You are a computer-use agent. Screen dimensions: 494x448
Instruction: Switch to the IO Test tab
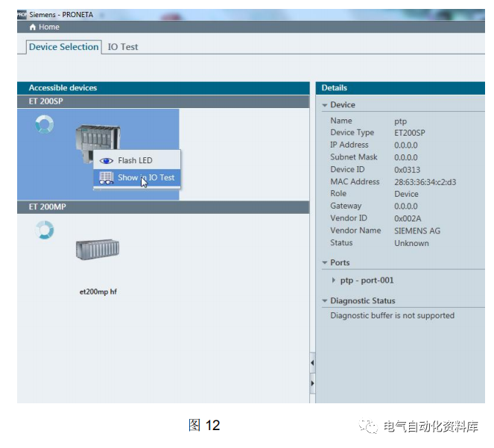123,47
